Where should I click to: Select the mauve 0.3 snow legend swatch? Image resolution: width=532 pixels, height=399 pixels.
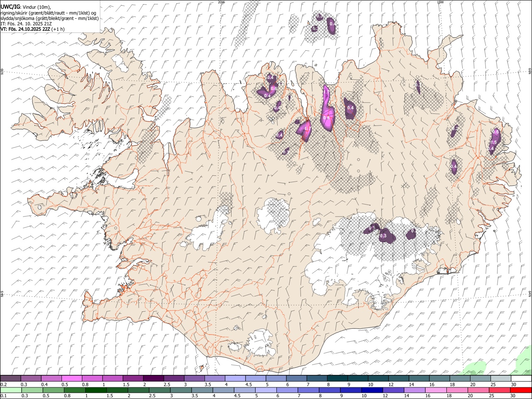coord(31,378)
